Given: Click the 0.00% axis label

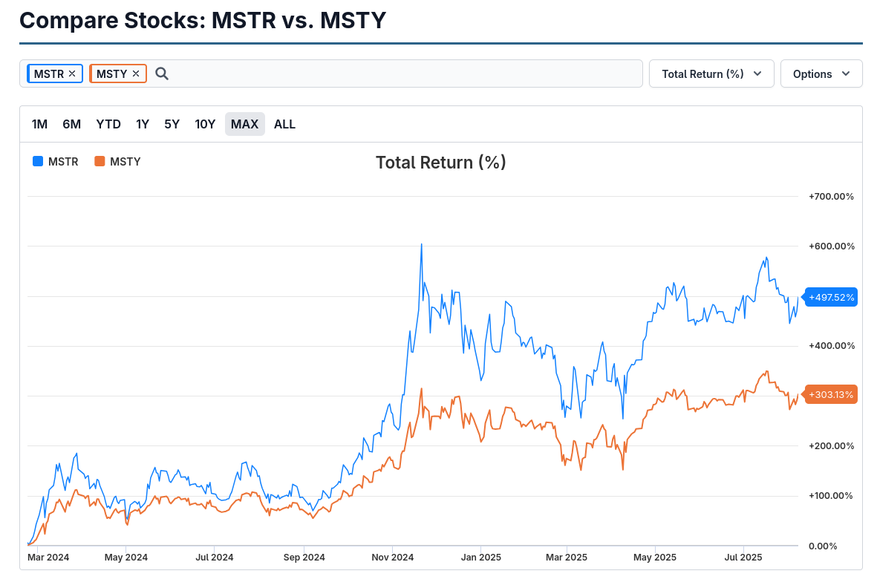Looking at the screenshot, I should 823,546.
